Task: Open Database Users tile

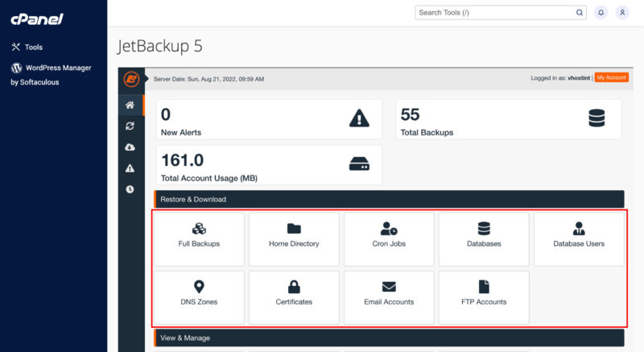Action: click(x=579, y=239)
